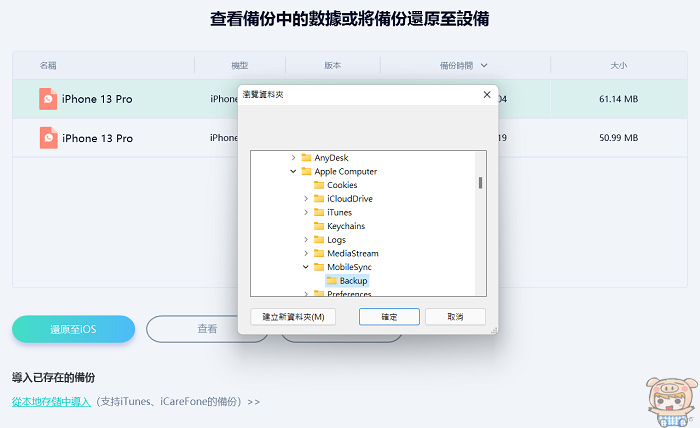Select the iCloudDrive folder name
Viewport: 700px width, 428px height.
[350, 199]
